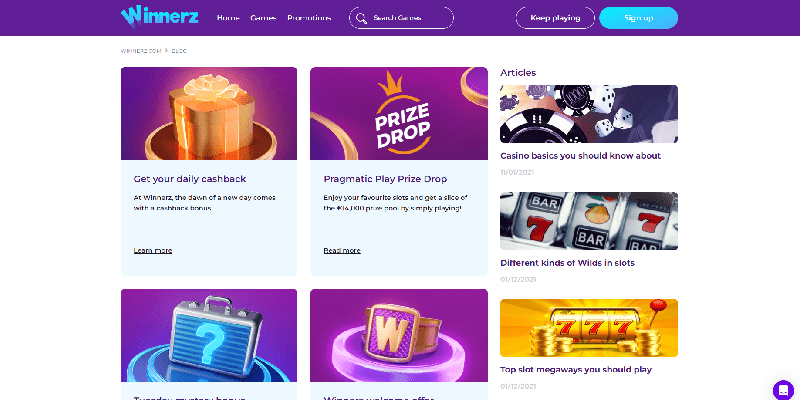Click the search magnifier icon
Viewport: 800px width, 400px height.
tap(361, 18)
